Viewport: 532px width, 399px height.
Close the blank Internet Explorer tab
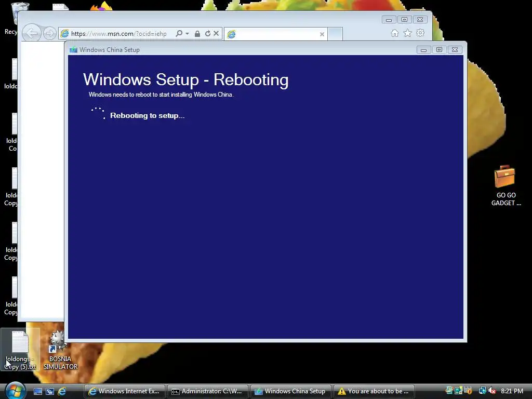pyautogui.click(x=322, y=34)
